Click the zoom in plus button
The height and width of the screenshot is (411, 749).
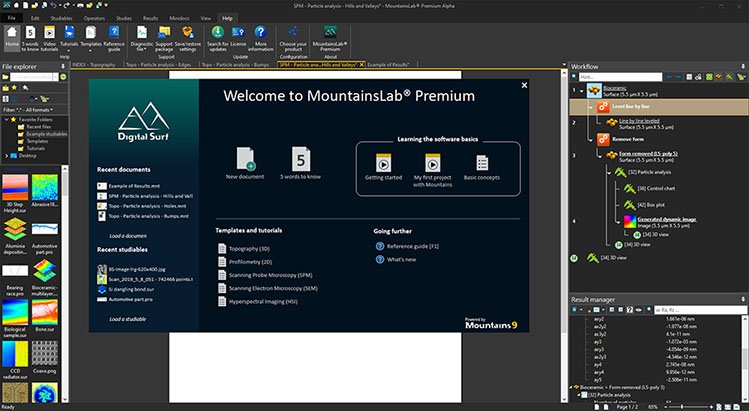[x=712, y=407]
